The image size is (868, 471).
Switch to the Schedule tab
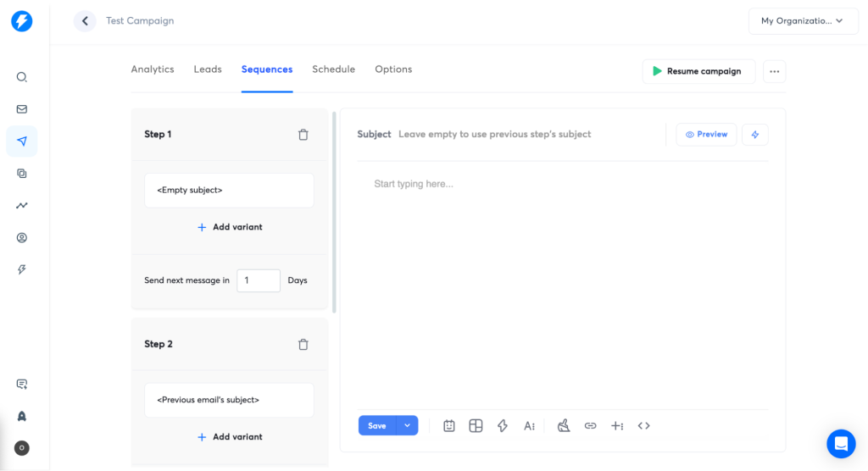pyautogui.click(x=333, y=69)
